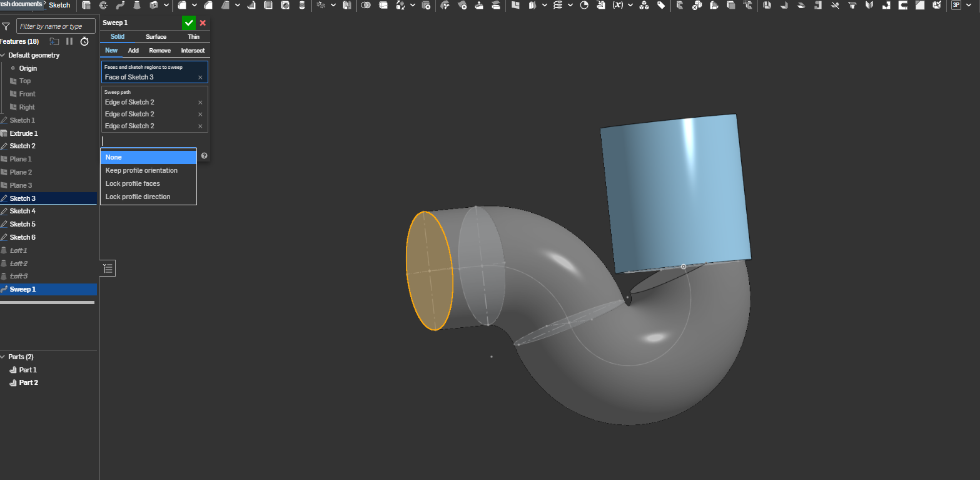Collapse the Parts (2) list
The width and height of the screenshot is (980, 480).
pos(3,357)
